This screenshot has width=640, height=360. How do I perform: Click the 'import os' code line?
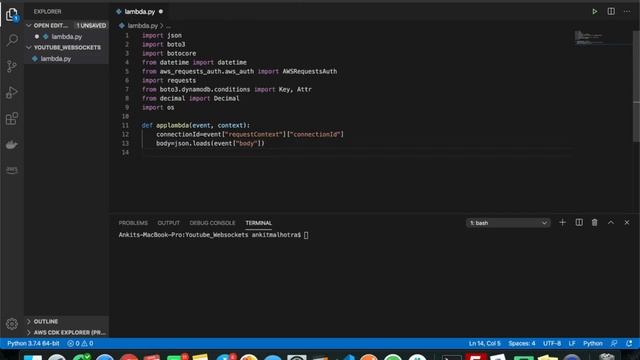(158, 107)
